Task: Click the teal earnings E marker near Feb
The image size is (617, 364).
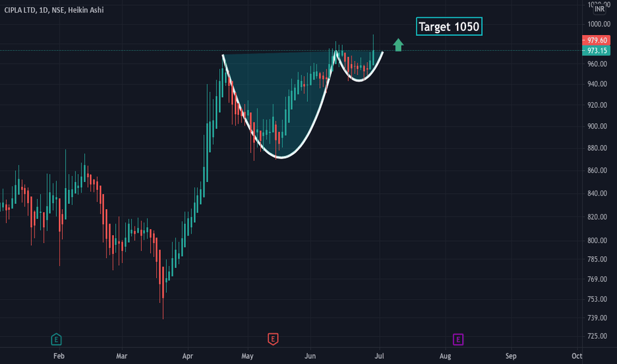Action: 56,340
